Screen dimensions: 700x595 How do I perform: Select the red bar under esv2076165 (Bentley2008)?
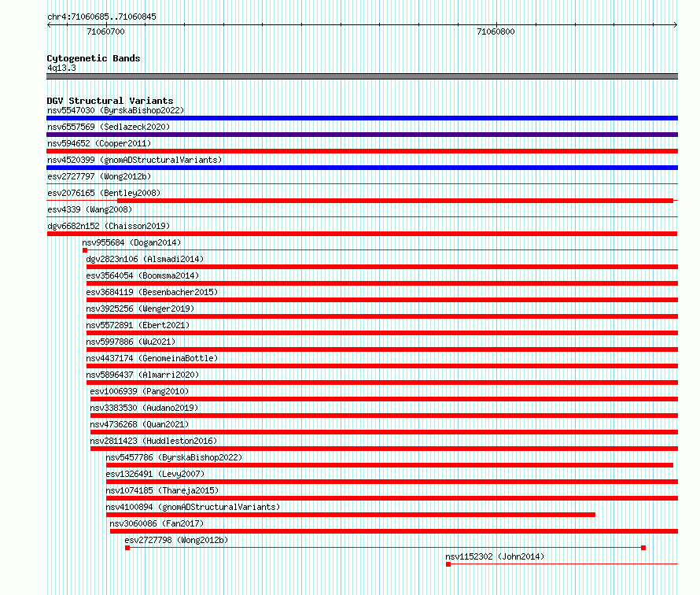395,201
